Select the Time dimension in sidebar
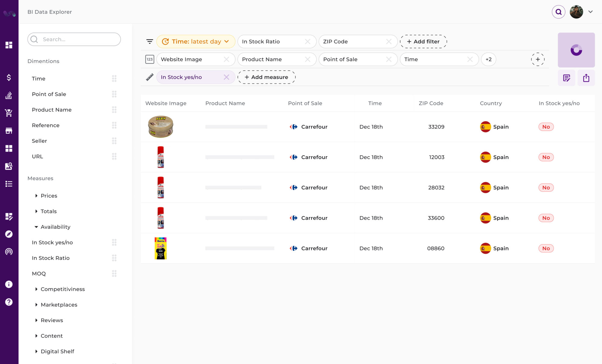 [x=39, y=78]
